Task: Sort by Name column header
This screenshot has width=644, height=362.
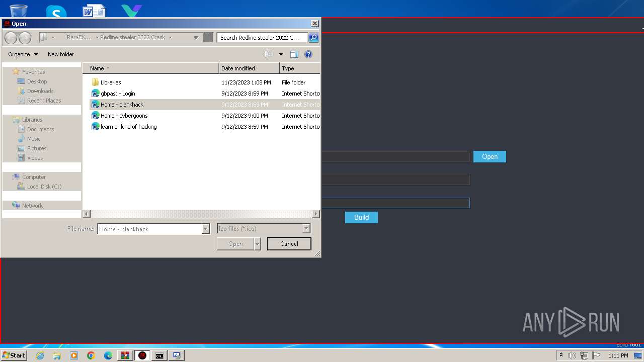Action: pos(151,68)
